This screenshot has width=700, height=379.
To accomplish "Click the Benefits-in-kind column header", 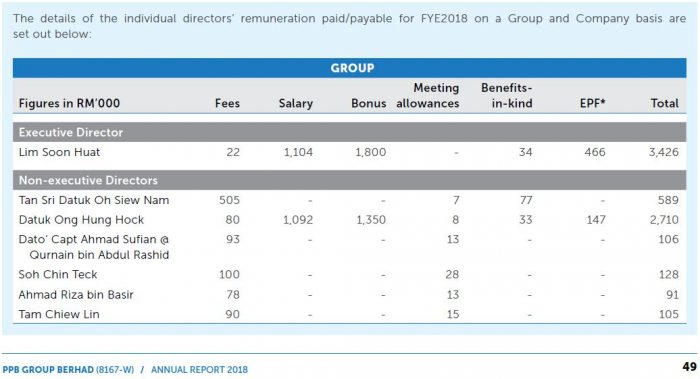I will pyautogui.click(x=507, y=96).
